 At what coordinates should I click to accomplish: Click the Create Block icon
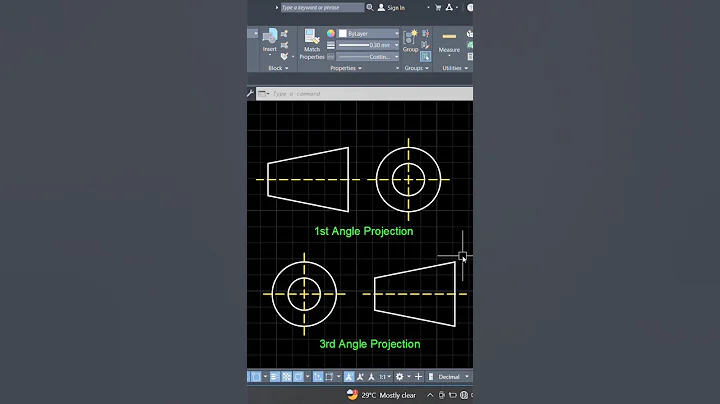pyautogui.click(x=285, y=34)
